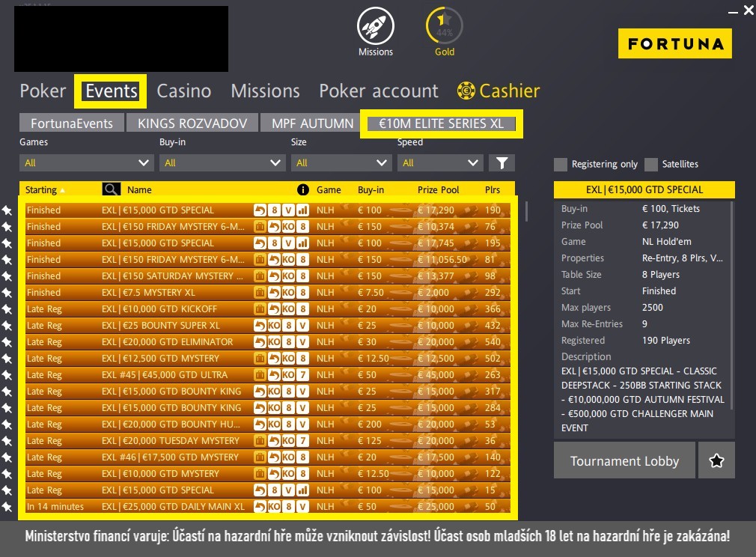Viewport: 756px width, 557px height.
Task: Open the Poker account tab
Action: coord(379,91)
